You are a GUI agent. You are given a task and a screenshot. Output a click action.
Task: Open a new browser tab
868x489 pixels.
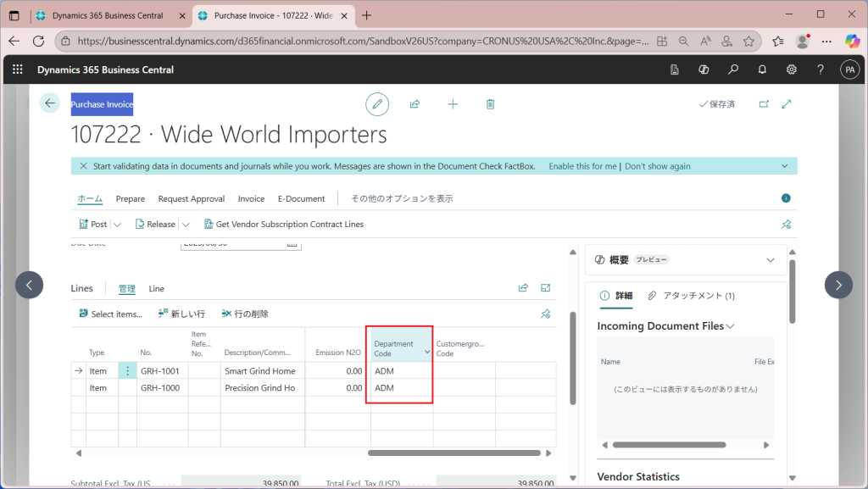366,15
